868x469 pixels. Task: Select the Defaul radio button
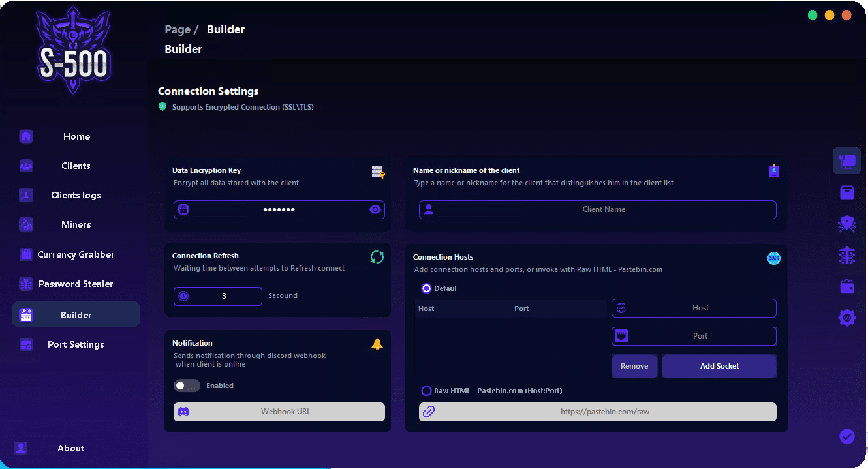pos(427,288)
